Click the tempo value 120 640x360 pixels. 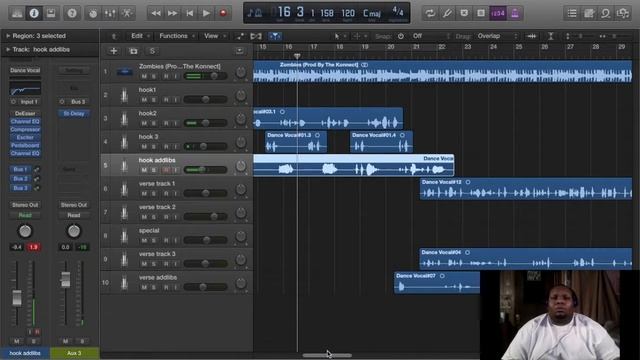coord(348,13)
